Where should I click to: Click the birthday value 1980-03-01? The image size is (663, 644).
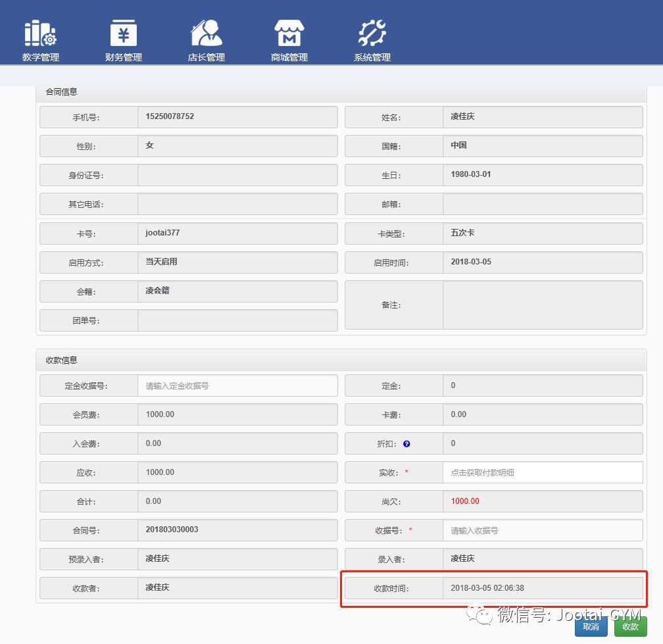point(471,174)
